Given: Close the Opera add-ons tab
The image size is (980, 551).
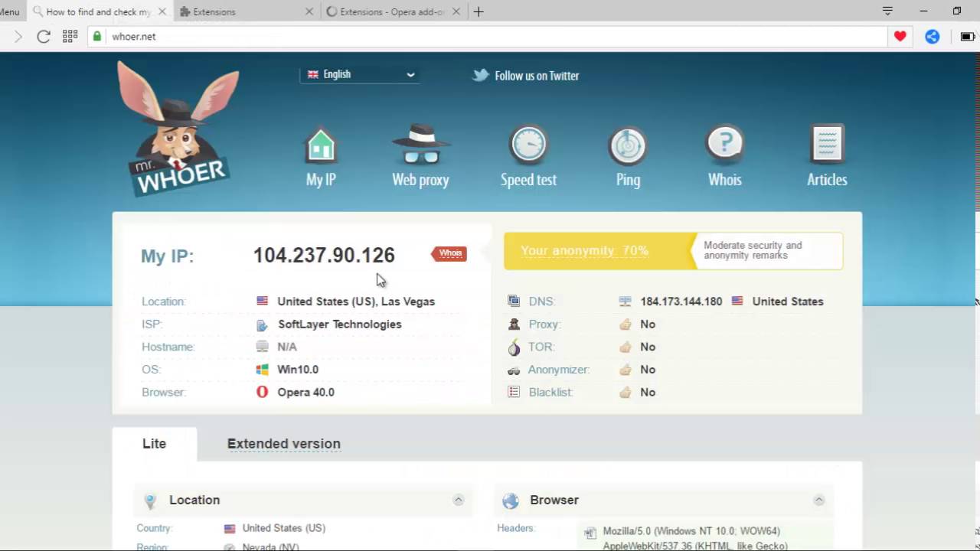Looking at the screenshot, I should (x=455, y=11).
